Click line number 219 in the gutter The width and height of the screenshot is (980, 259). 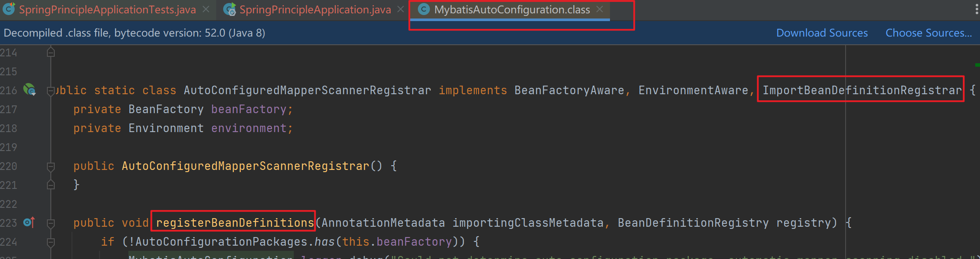[x=9, y=147]
